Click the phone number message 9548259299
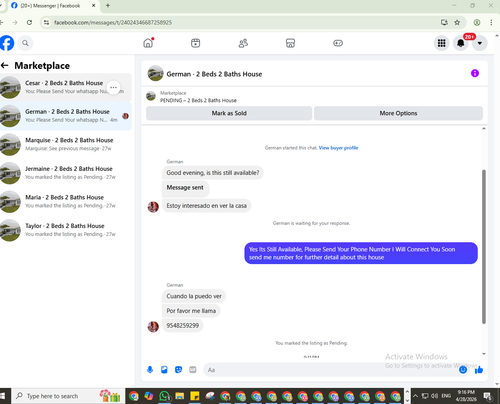This screenshot has height=404, width=500. click(x=183, y=325)
